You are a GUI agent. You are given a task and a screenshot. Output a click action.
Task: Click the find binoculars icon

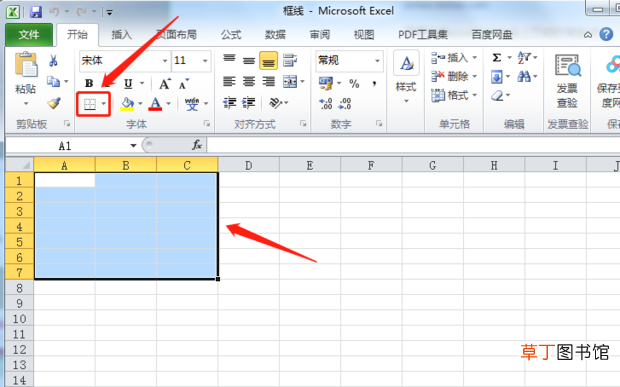click(524, 76)
